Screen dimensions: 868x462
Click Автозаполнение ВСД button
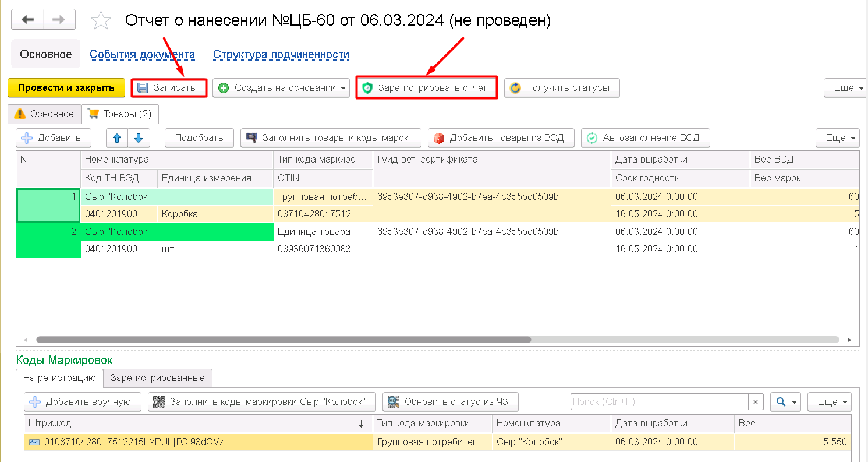(x=645, y=138)
